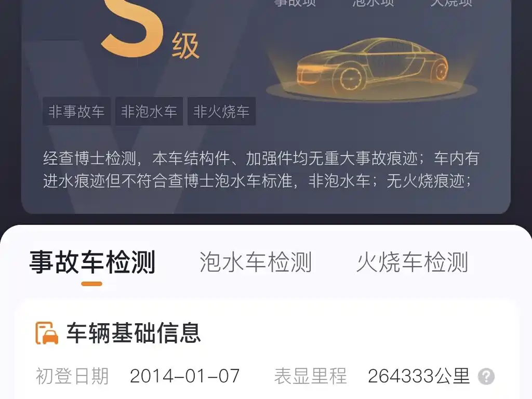Screen dimensions: 532x399
Task: Tap the 初登日期 2014-01-07 value
Action: tap(184, 376)
